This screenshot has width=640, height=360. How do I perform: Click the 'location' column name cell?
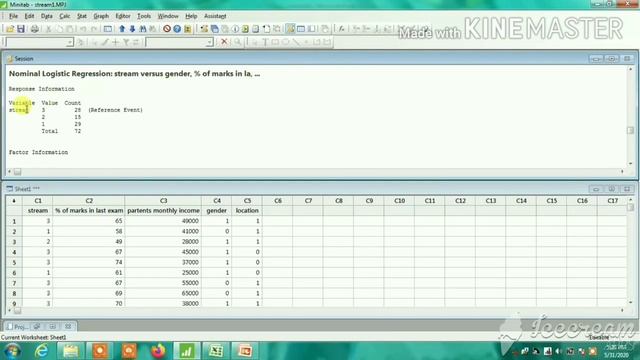pos(247,211)
